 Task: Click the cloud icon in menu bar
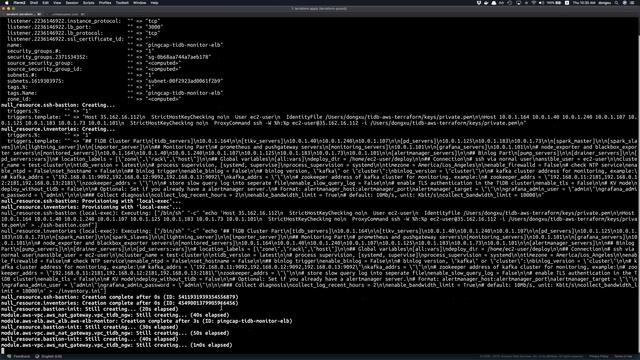[x=493, y=2]
